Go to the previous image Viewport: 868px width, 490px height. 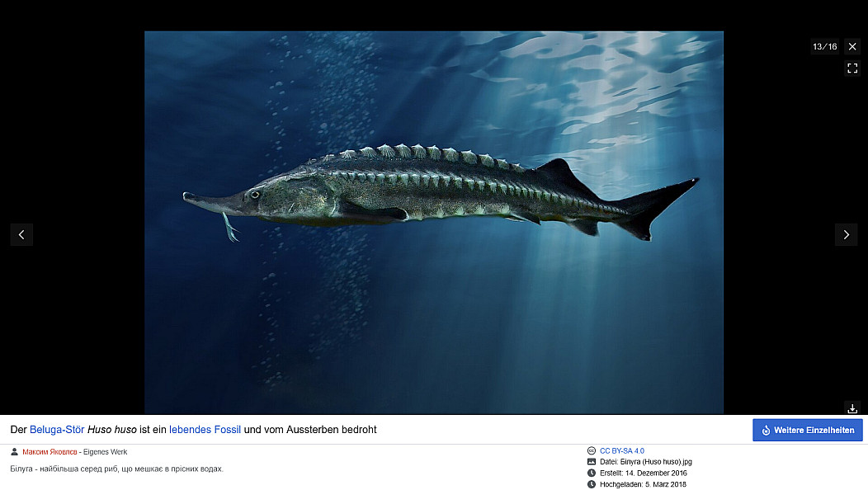coord(21,234)
